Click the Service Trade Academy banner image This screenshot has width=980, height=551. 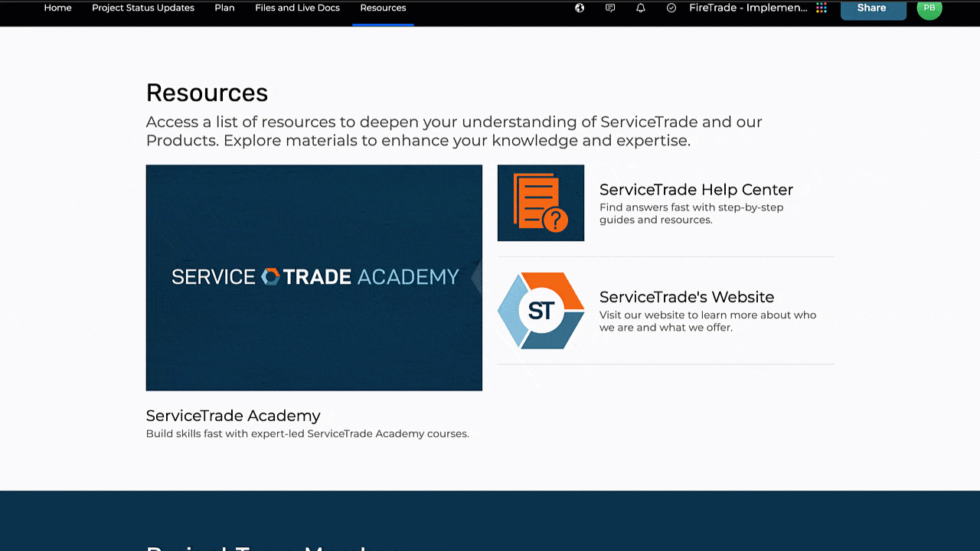pos(314,278)
